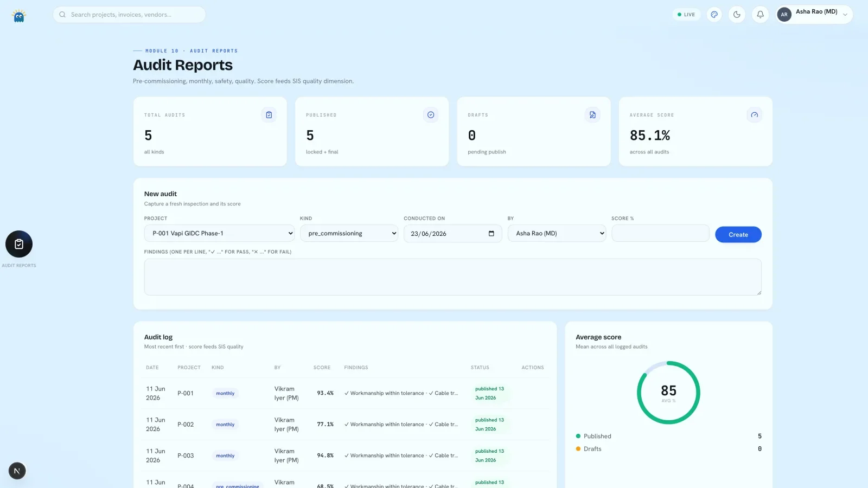Click the Findings text area
The height and width of the screenshot is (488, 868).
453,277
